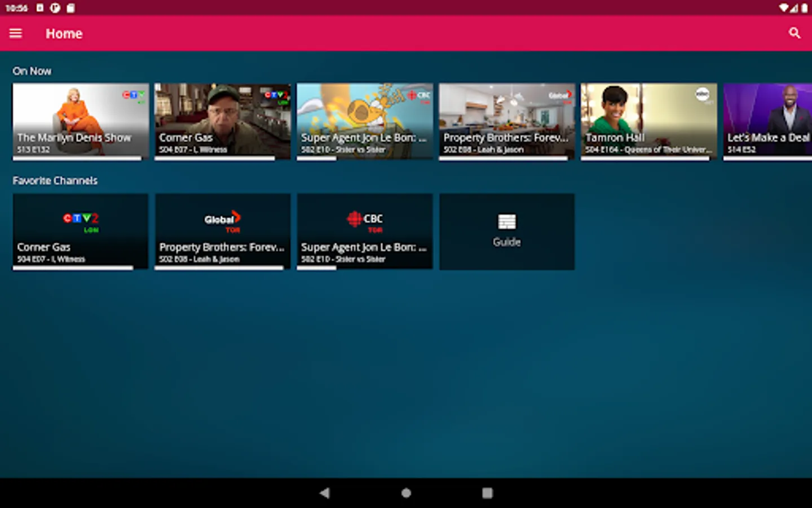The height and width of the screenshot is (508, 812).
Task: Play Corner Gas in On Now row
Action: [x=223, y=121]
